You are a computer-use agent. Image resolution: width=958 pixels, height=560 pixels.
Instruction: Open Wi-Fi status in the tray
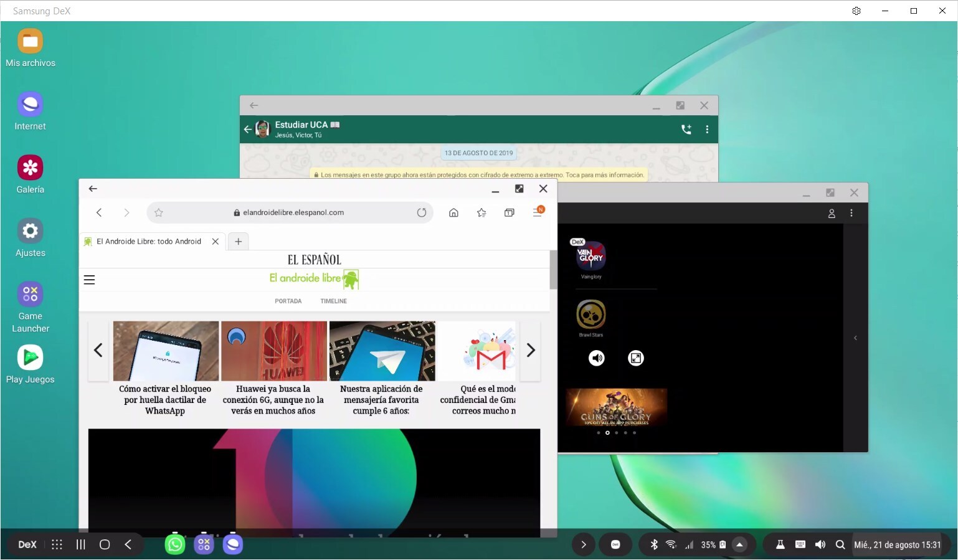[671, 544]
